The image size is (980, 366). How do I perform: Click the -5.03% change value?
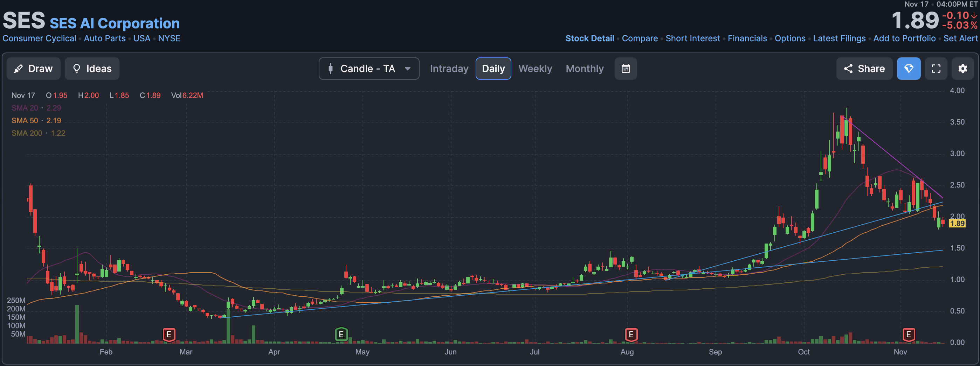click(959, 26)
